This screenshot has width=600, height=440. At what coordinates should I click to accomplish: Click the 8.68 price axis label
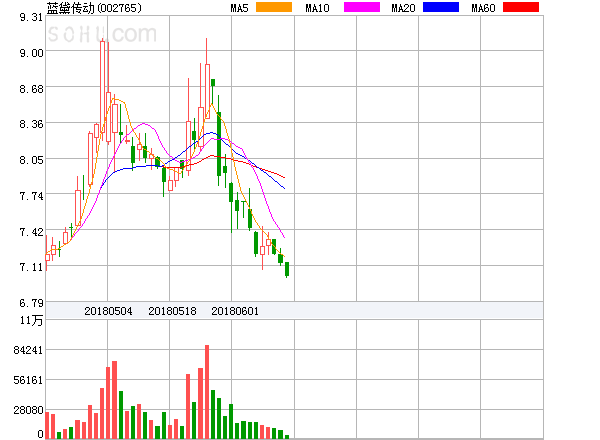[x=31, y=89]
